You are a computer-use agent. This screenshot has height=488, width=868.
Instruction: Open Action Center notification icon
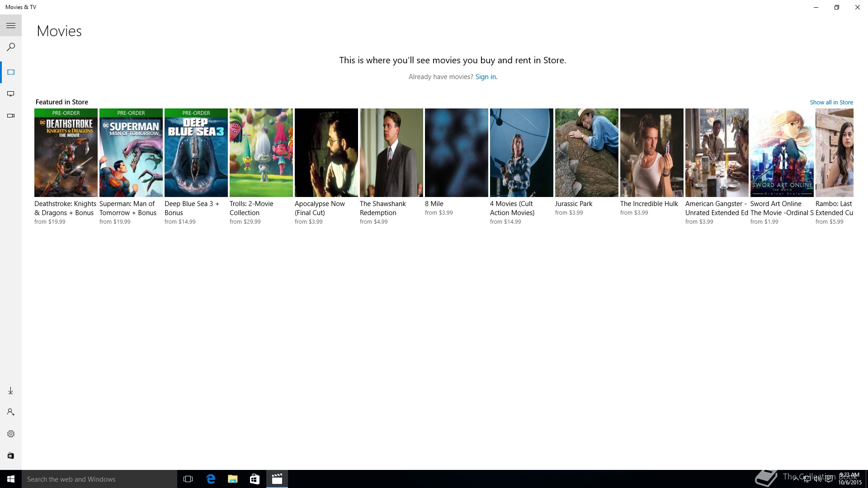829,479
